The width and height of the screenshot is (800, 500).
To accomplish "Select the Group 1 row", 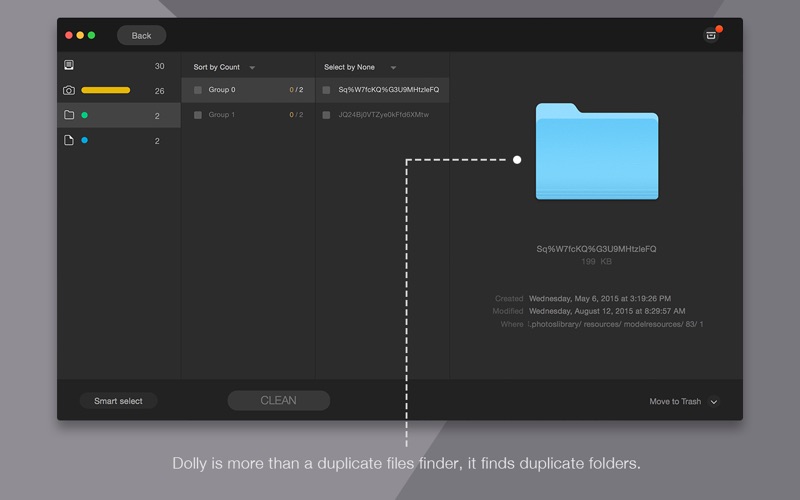I will coord(248,115).
